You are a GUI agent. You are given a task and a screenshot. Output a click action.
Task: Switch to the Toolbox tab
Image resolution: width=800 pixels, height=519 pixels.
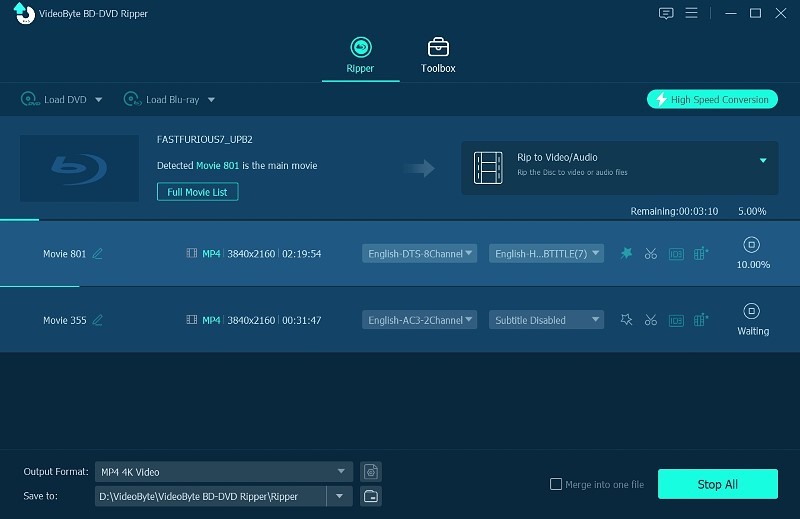[438, 55]
